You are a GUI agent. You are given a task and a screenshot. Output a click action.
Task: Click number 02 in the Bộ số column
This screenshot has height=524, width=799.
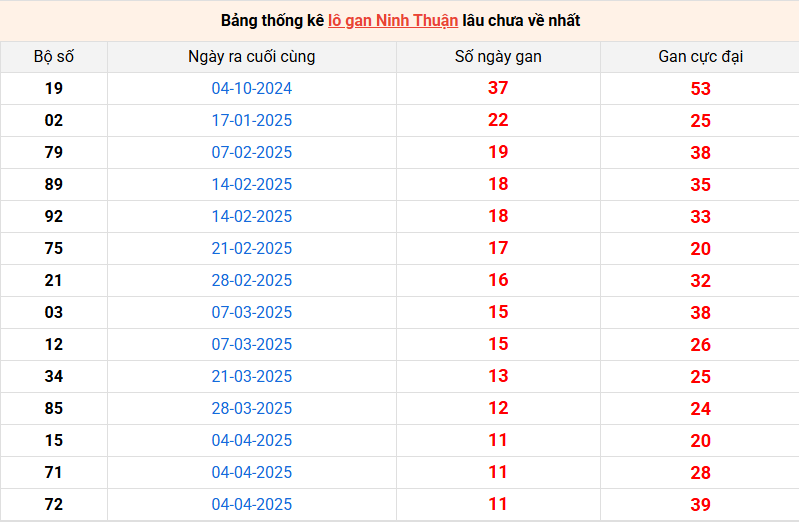coord(53,121)
